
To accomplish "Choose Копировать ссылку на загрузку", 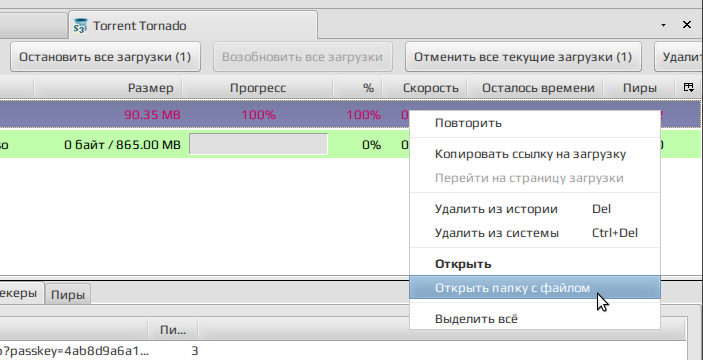I will coord(534,154).
